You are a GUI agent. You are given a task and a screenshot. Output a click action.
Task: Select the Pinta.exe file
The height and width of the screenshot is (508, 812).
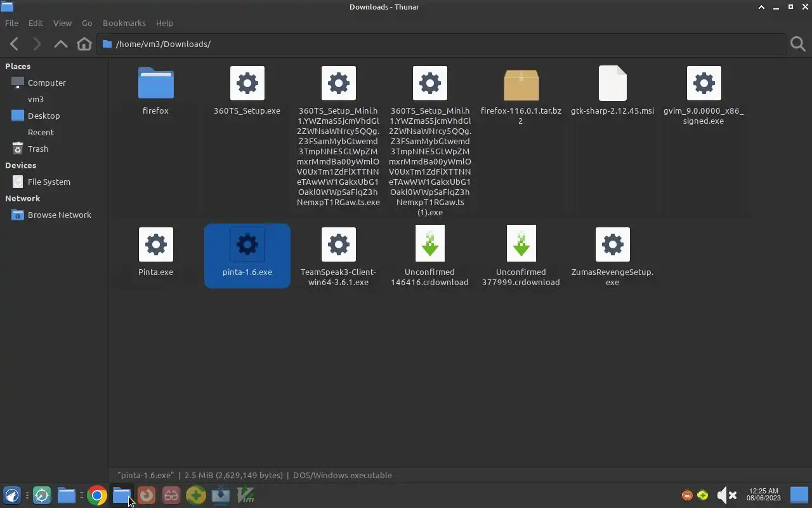[155, 251]
